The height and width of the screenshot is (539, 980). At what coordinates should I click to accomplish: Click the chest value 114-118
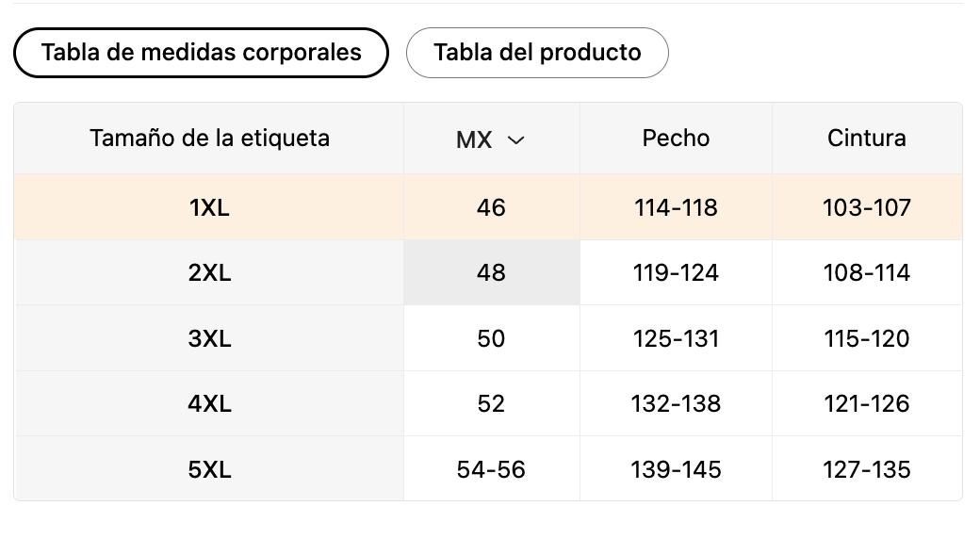pyautogui.click(x=676, y=207)
